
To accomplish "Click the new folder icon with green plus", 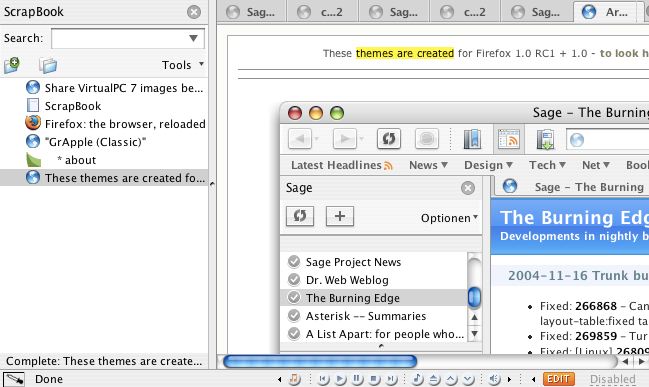I will pyautogui.click(x=12, y=65).
